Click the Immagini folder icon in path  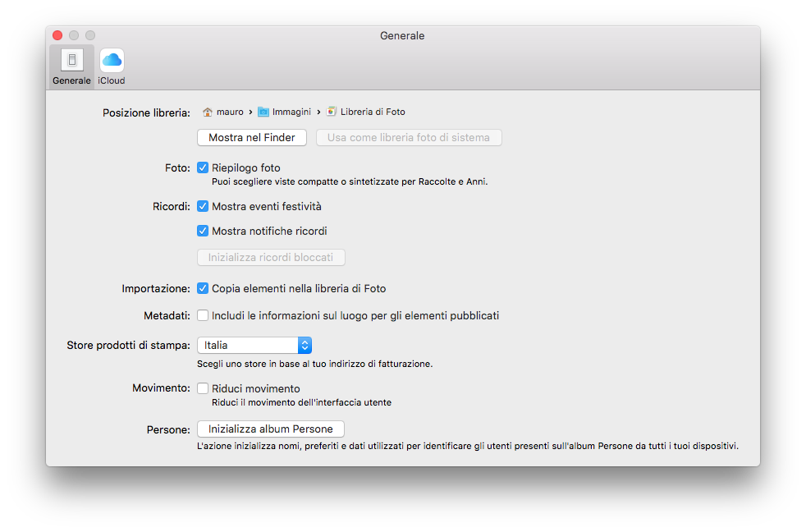(x=263, y=112)
